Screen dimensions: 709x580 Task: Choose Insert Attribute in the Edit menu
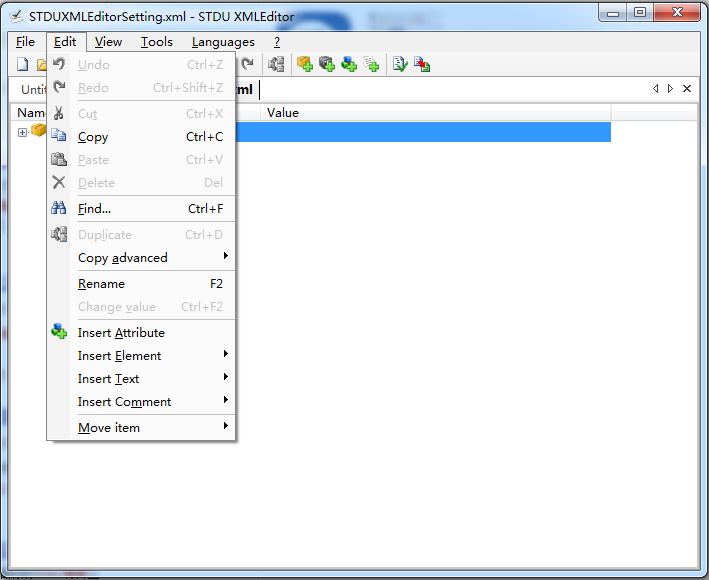click(141, 333)
